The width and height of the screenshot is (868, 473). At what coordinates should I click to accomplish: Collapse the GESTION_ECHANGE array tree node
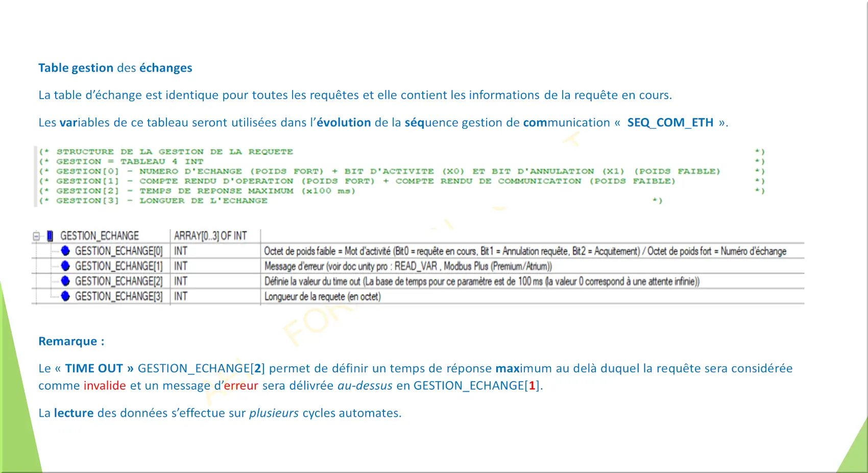36,236
